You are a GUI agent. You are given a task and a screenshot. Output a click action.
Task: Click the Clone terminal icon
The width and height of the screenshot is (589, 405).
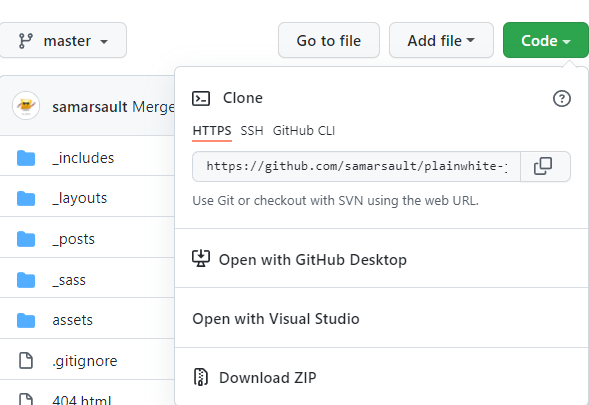[201, 98]
